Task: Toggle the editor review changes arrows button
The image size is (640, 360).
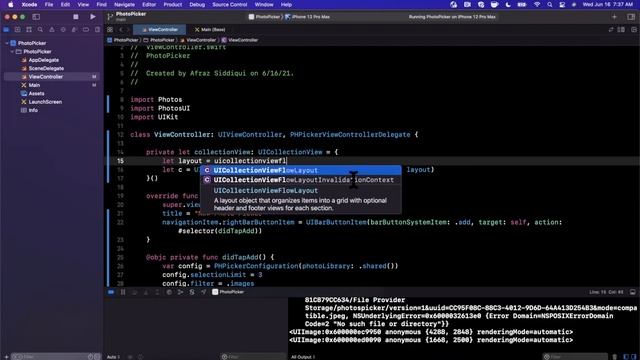Action: pos(611,30)
